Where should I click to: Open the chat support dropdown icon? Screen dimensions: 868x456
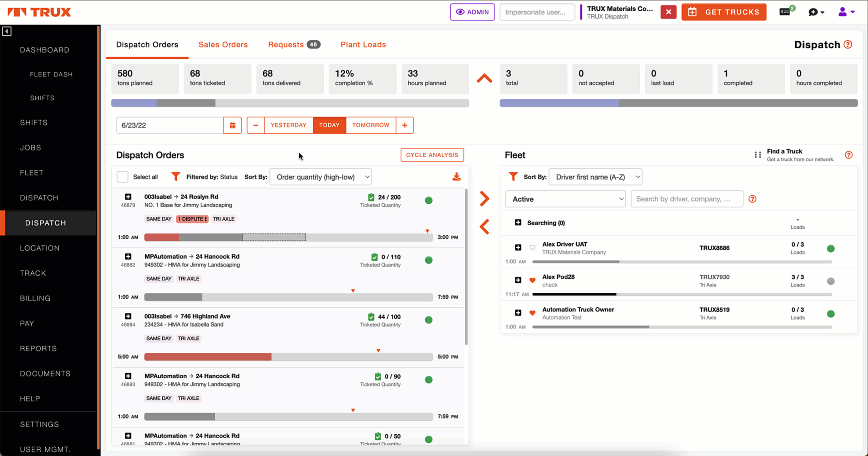(x=816, y=12)
